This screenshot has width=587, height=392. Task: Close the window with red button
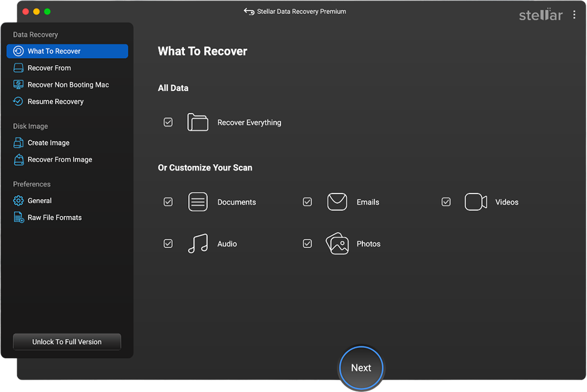[x=26, y=12]
